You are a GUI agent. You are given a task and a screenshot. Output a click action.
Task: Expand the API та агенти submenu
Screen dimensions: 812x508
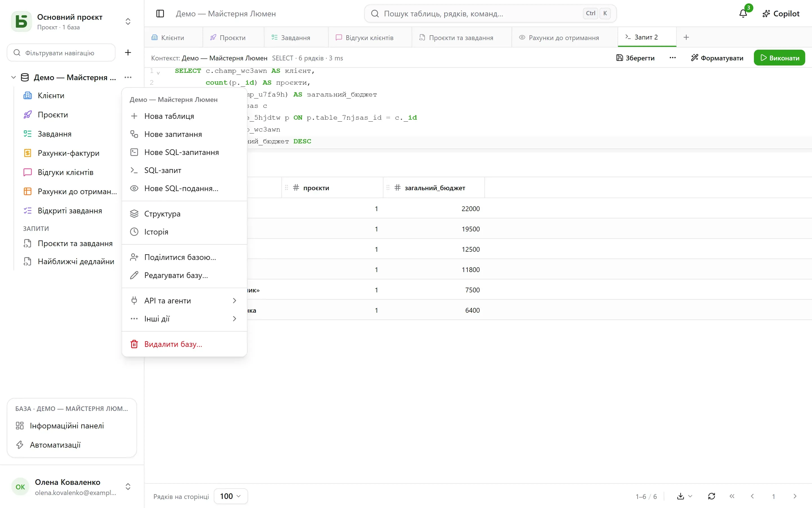coord(184,301)
